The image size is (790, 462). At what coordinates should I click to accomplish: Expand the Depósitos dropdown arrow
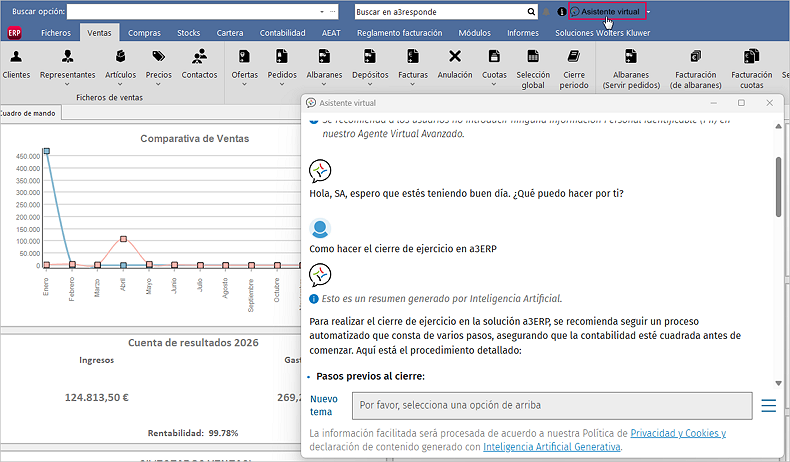(x=370, y=85)
